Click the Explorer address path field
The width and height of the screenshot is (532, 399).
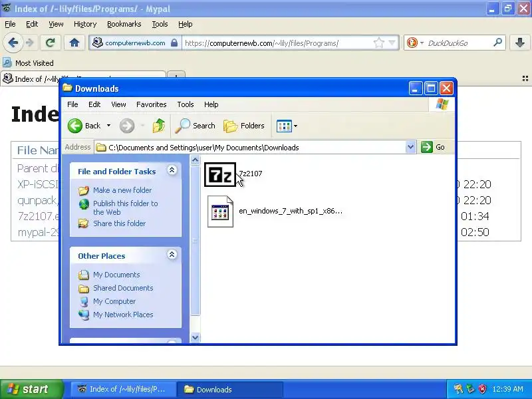click(x=251, y=148)
